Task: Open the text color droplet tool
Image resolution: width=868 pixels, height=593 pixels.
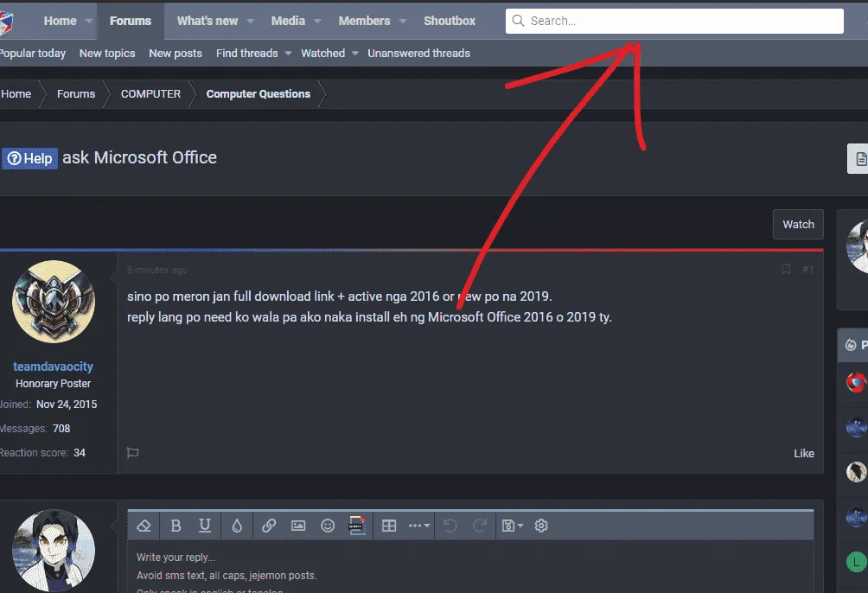Action: [x=237, y=526]
